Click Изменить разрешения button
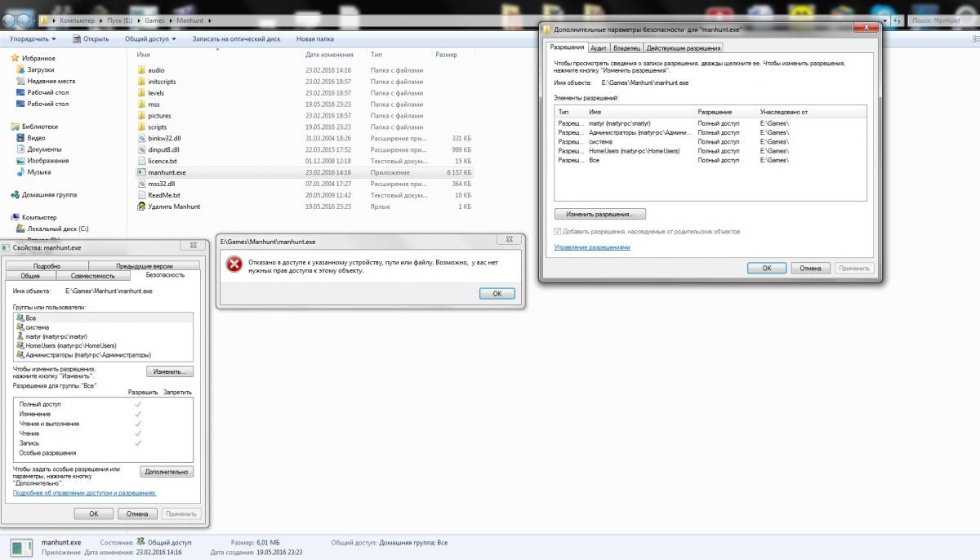The width and height of the screenshot is (980, 560). coord(600,214)
